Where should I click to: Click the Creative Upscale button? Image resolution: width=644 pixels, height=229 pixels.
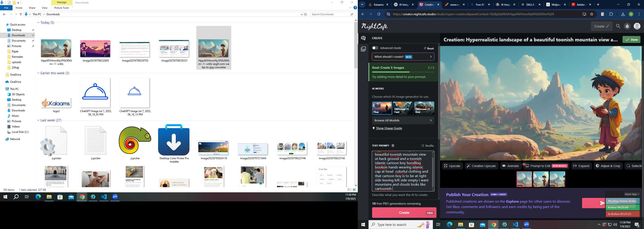(481, 166)
